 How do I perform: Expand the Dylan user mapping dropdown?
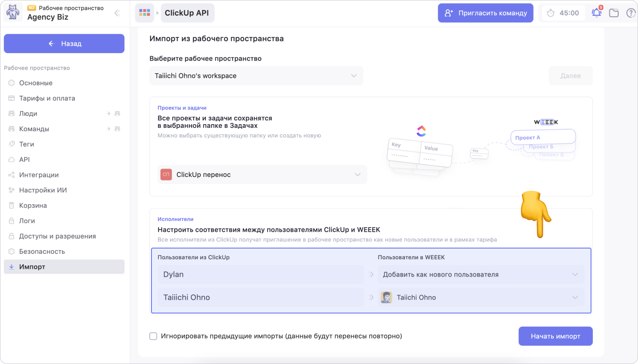481,274
